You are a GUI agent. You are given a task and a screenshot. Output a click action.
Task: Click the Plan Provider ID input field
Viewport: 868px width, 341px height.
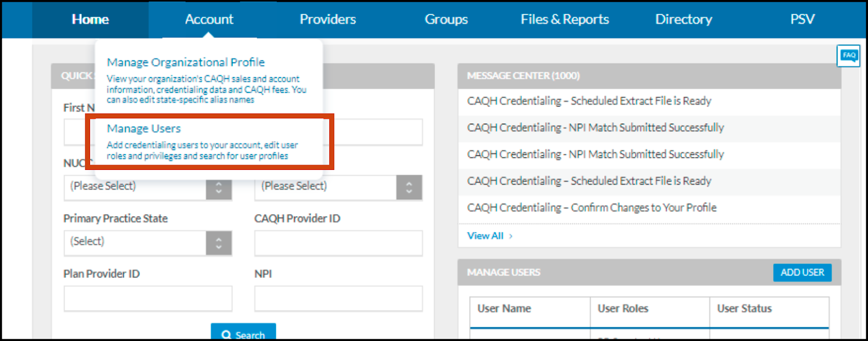pos(148,299)
